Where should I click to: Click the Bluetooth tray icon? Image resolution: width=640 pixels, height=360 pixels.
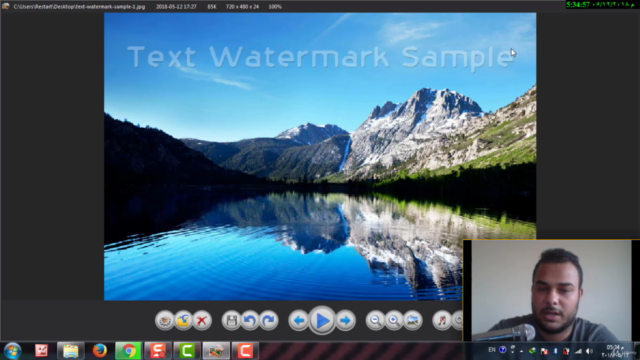(555, 351)
